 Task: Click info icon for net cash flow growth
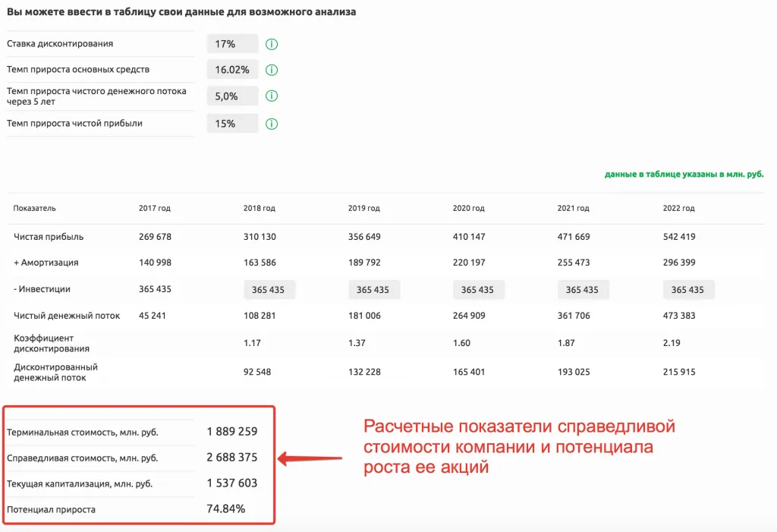click(272, 96)
